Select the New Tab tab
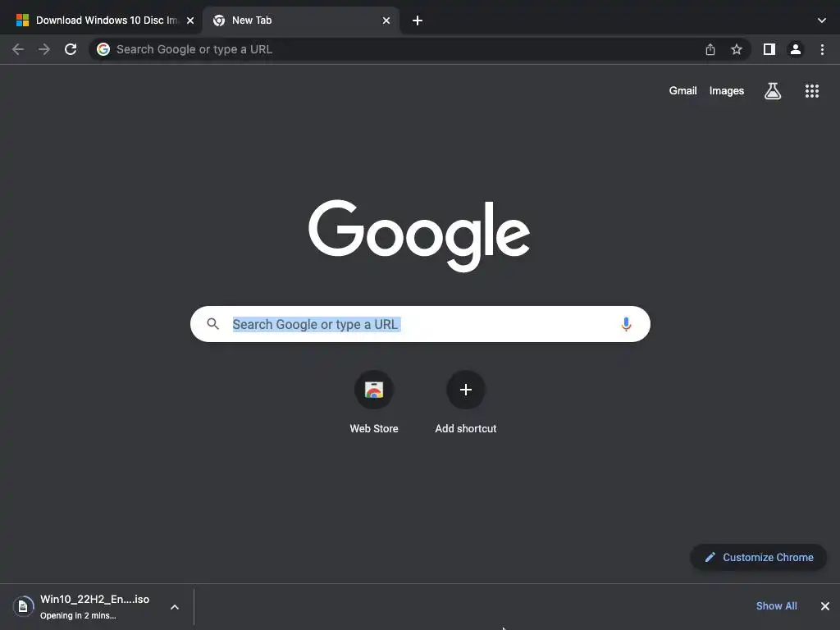This screenshot has height=630, width=840. 300,21
